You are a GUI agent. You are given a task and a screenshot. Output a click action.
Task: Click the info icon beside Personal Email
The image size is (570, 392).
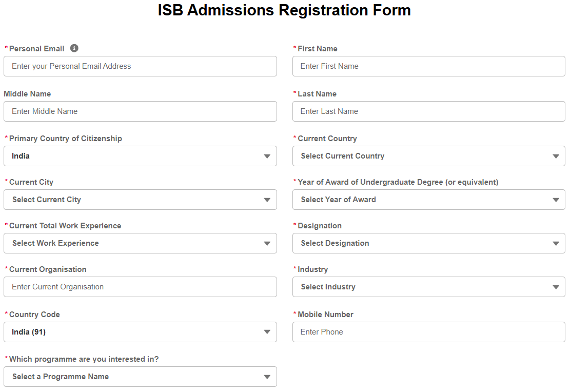coord(74,48)
